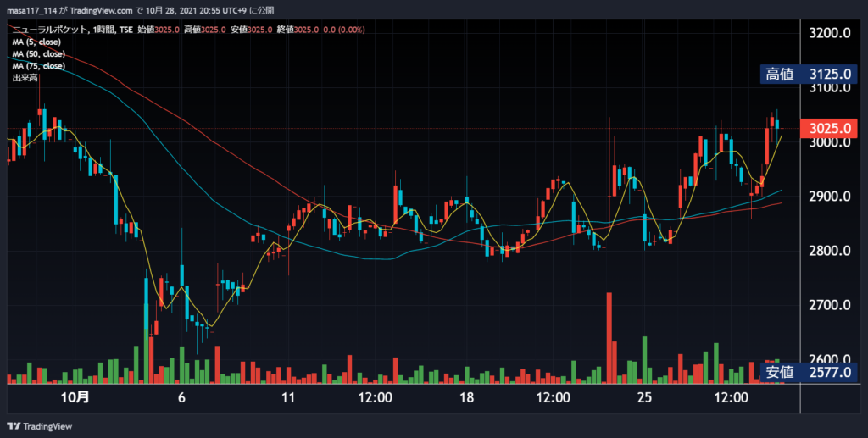The image size is (868, 438).
Task: Click the 安値 2577.0 price label
Action: click(808, 372)
